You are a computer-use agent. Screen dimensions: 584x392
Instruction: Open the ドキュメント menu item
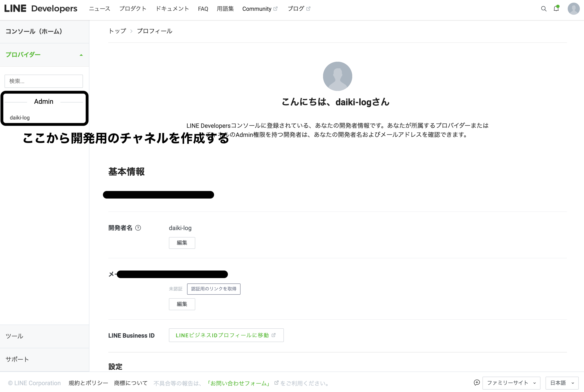tap(172, 9)
